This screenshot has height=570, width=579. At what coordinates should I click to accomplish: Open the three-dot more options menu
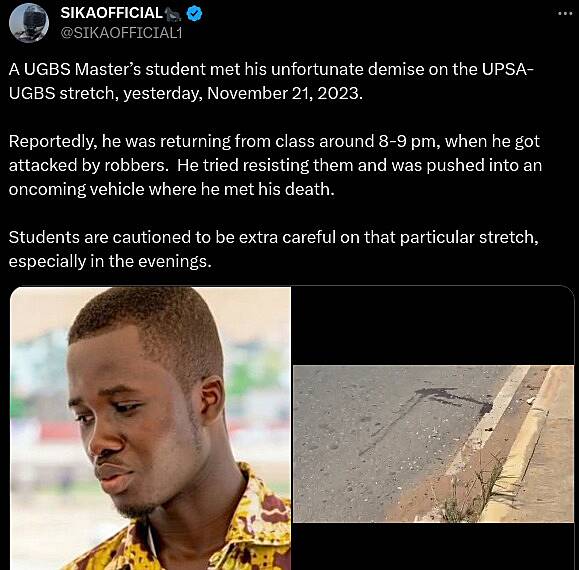[x=565, y=13]
